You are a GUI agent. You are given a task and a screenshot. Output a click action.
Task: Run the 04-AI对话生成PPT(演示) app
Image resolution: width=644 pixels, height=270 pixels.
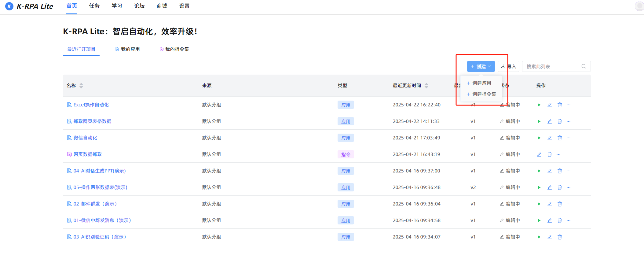click(539, 171)
